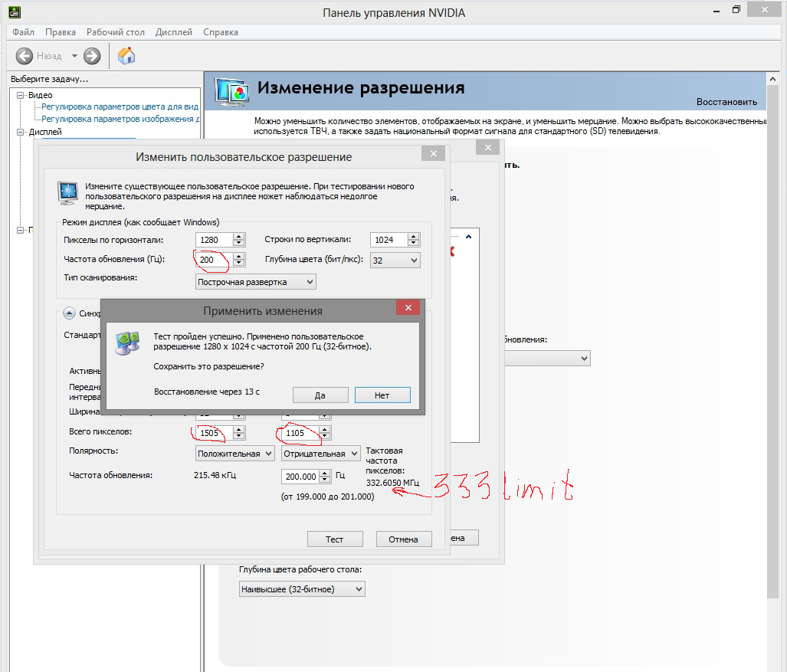The width and height of the screenshot is (787, 672).
Task: Click the Home icon in the toolbar
Action: [126, 56]
